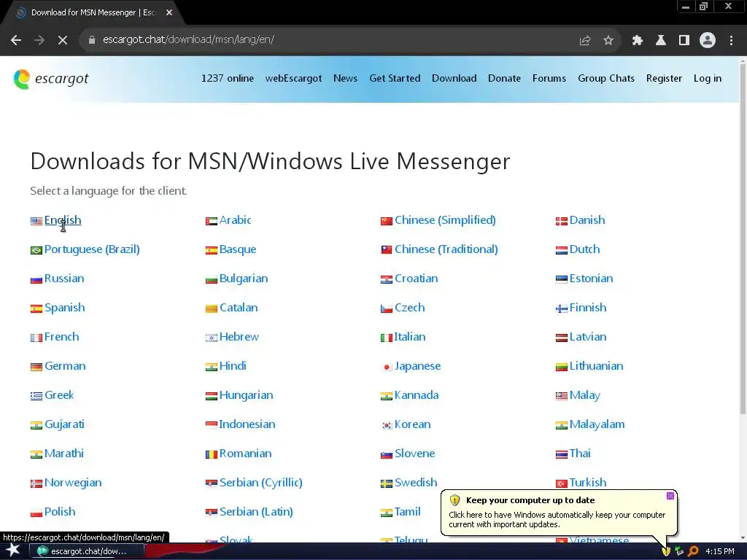747x560 pixels.
Task: Click the Japanese flag icon
Action: 387,367
